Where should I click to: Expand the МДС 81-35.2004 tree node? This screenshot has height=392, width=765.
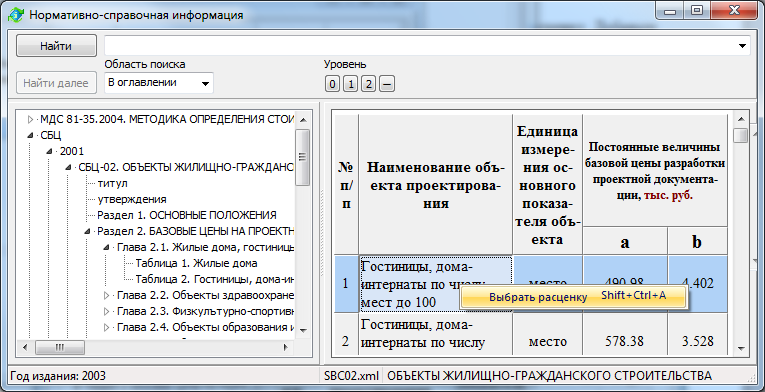[30, 119]
